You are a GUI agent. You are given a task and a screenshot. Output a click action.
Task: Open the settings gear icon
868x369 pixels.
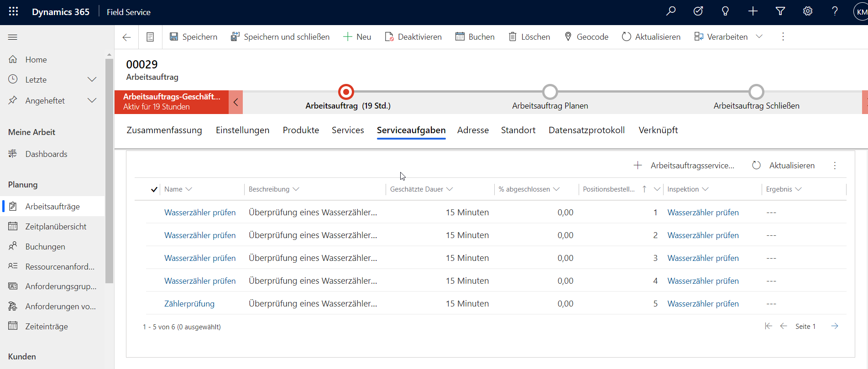(808, 11)
